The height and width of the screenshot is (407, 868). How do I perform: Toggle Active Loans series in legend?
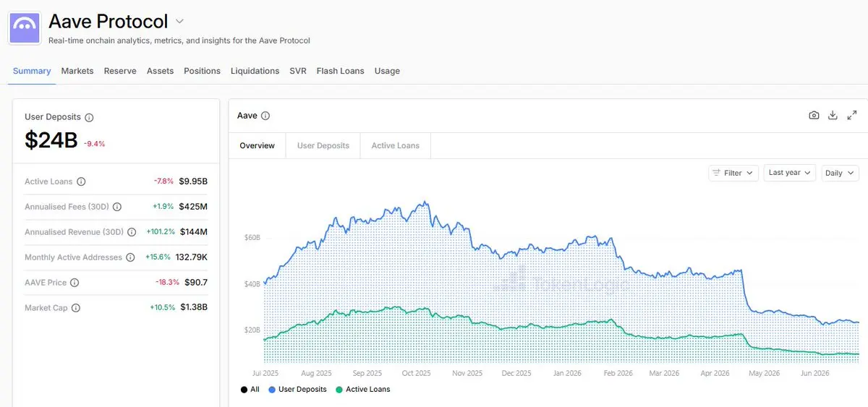(x=362, y=390)
